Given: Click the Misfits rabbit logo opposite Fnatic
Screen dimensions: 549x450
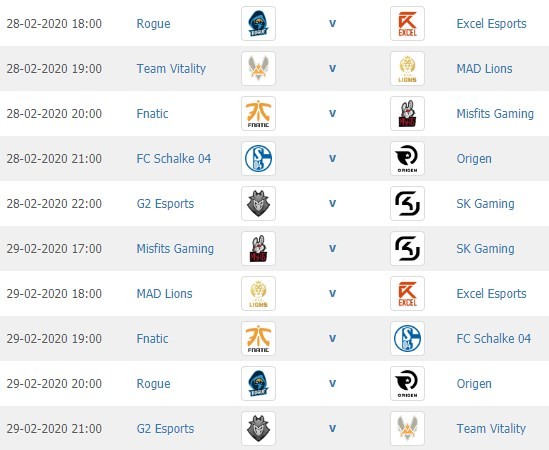Looking at the screenshot, I should [407, 113].
